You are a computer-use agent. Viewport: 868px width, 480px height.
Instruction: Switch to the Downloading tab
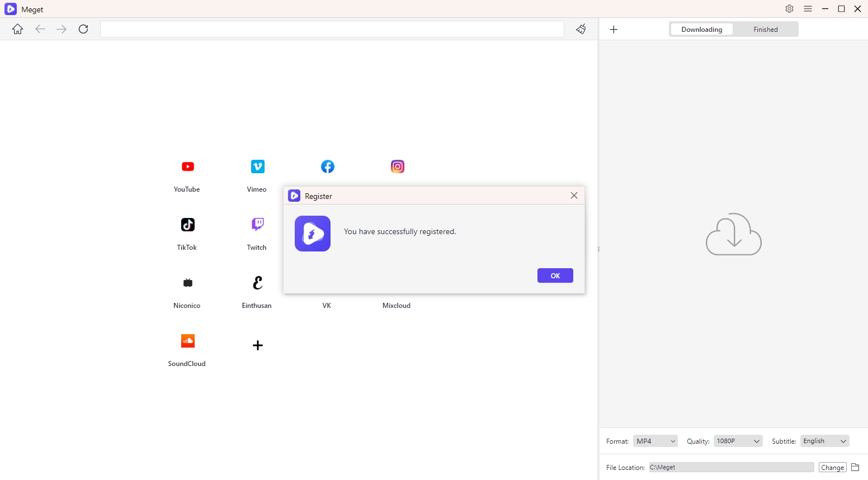pos(702,30)
